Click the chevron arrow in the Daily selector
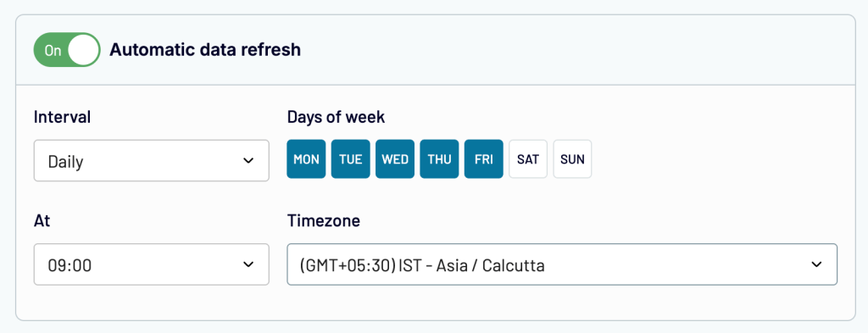The width and height of the screenshot is (868, 333). click(x=248, y=161)
